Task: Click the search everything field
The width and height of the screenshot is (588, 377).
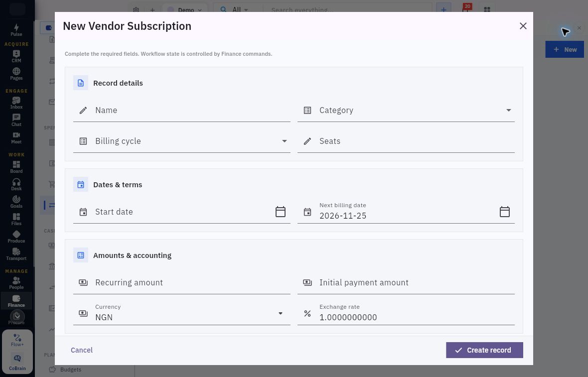Action: tap(348, 10)
